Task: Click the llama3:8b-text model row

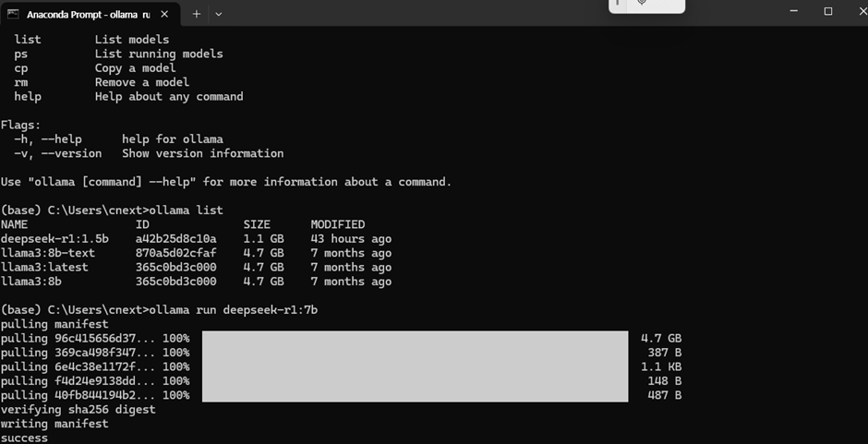Action: click(x=196, y=254)
